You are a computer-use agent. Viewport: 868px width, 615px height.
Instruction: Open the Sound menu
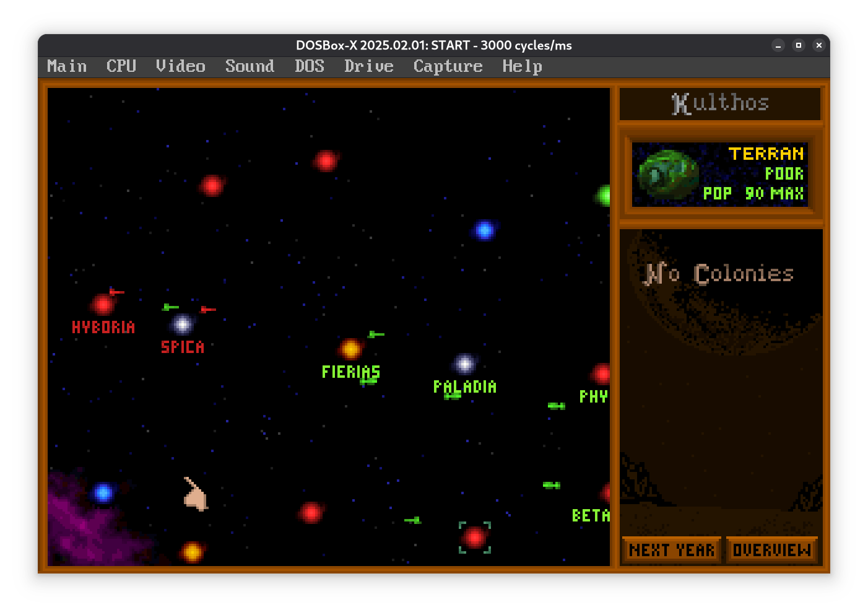pos(250,66)
